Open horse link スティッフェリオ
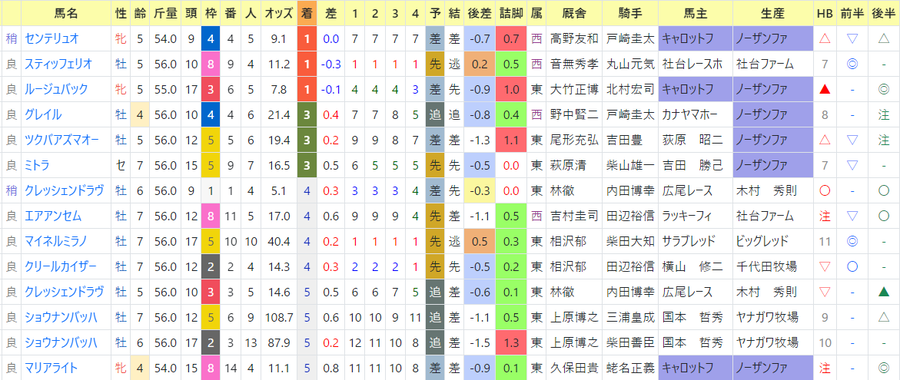 (57, 64)
